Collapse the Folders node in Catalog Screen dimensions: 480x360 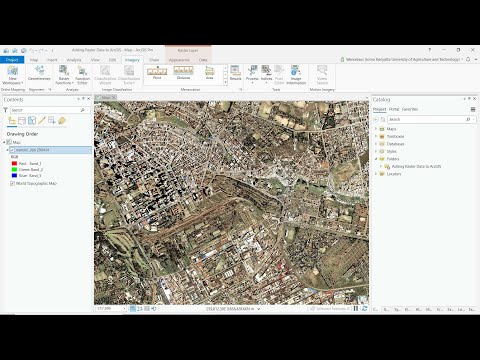376,159
